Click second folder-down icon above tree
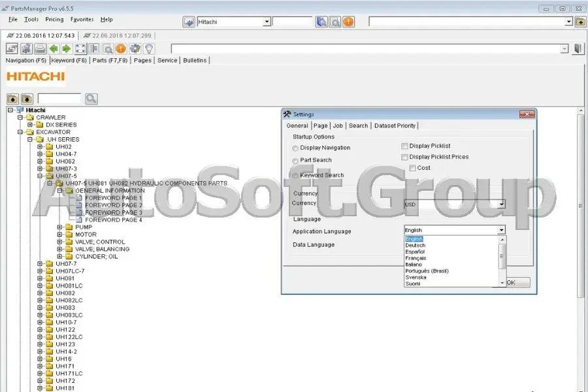588x392 pixels. [27, 99]
